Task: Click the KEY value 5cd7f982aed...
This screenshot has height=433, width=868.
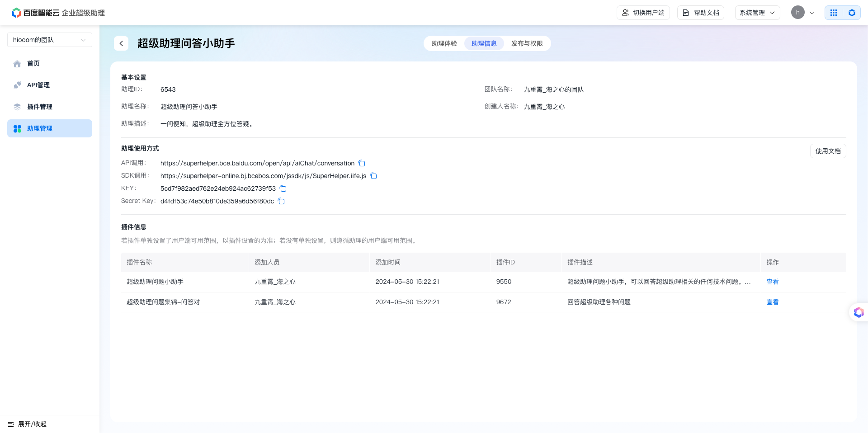Action: click(x=218, y=188)
